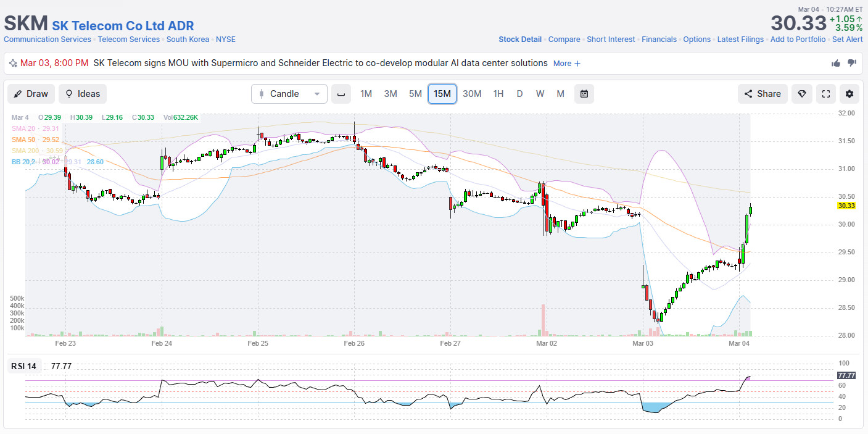Click the SMA 50 indicator label
The height and width of the screenshot is (434, 868).
35,140
